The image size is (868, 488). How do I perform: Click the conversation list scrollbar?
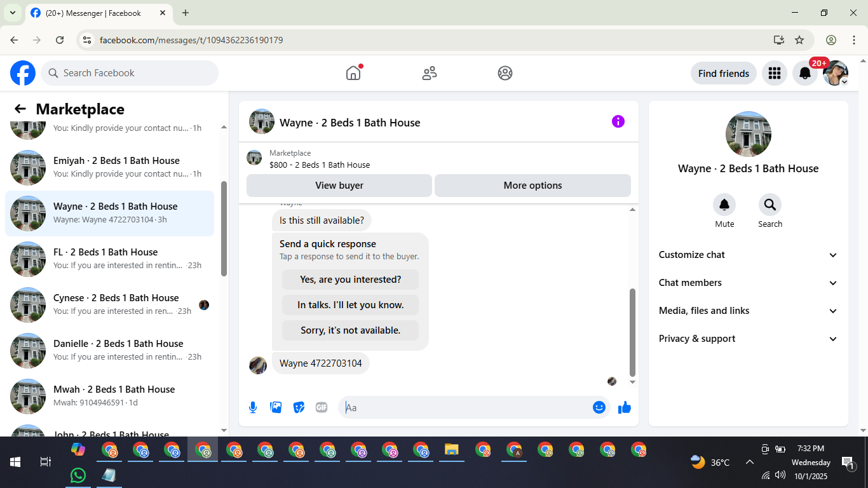click(224, 229)
